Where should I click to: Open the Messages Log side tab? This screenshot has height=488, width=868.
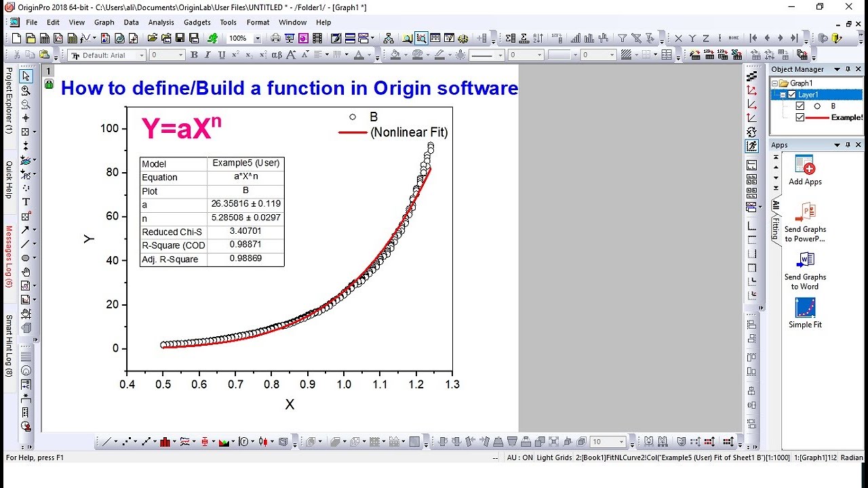point(9,256)
